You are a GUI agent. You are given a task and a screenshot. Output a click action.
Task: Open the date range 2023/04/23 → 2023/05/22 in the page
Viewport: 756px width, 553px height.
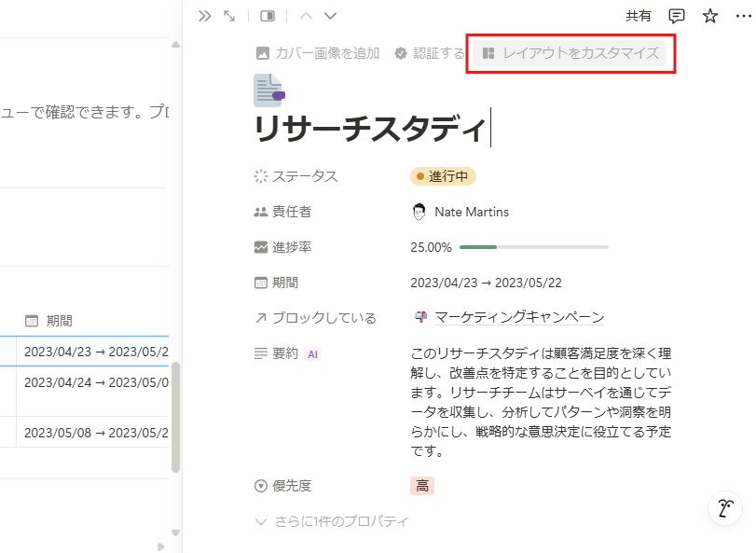(486, 283)
